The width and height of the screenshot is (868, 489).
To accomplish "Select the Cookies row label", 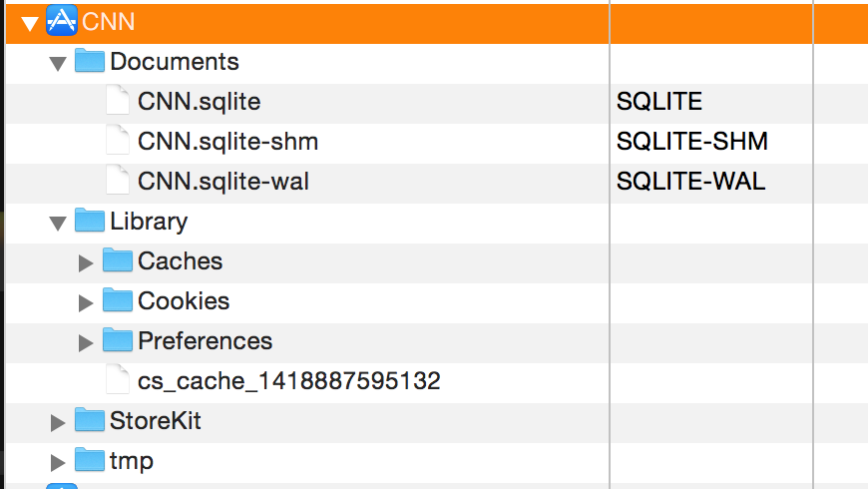I will tap(184, 300).
